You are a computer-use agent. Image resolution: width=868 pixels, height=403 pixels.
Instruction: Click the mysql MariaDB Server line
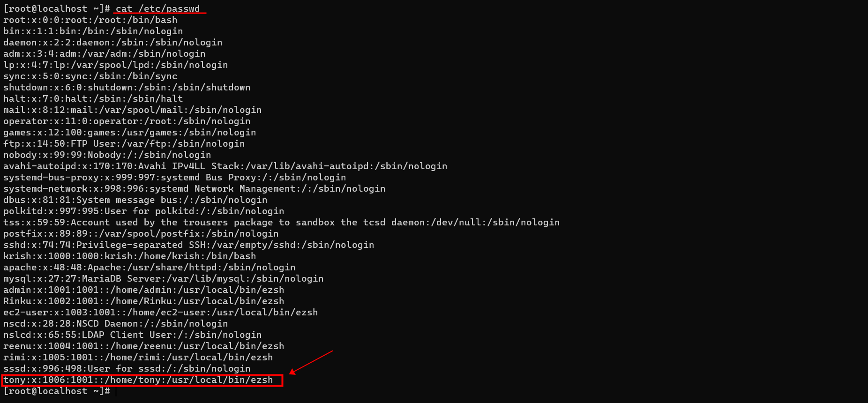164,279
